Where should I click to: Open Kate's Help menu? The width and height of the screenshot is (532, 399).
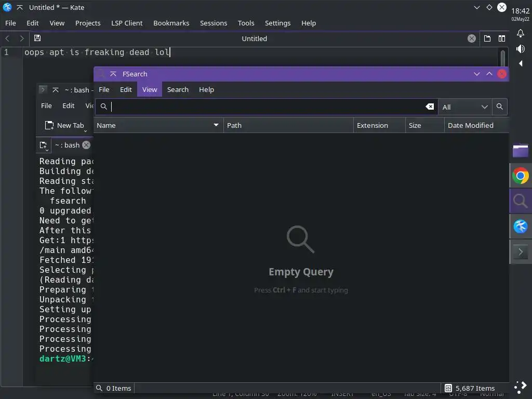pos(309,23)
